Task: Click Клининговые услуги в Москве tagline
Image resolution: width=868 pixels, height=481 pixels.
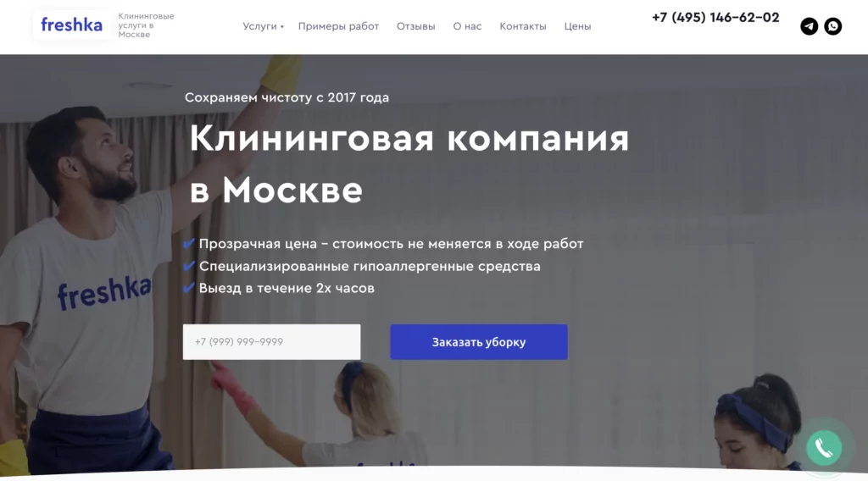Action: click(146, 25)
